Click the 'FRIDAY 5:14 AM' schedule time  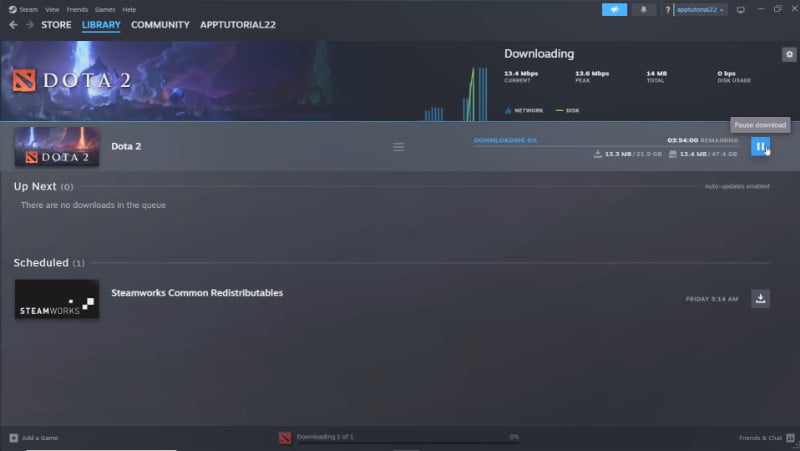click(712, 299)
